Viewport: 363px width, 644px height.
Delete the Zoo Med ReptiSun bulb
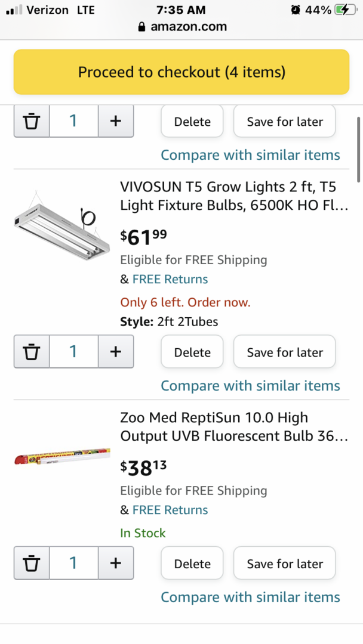[x=192, y=563]
